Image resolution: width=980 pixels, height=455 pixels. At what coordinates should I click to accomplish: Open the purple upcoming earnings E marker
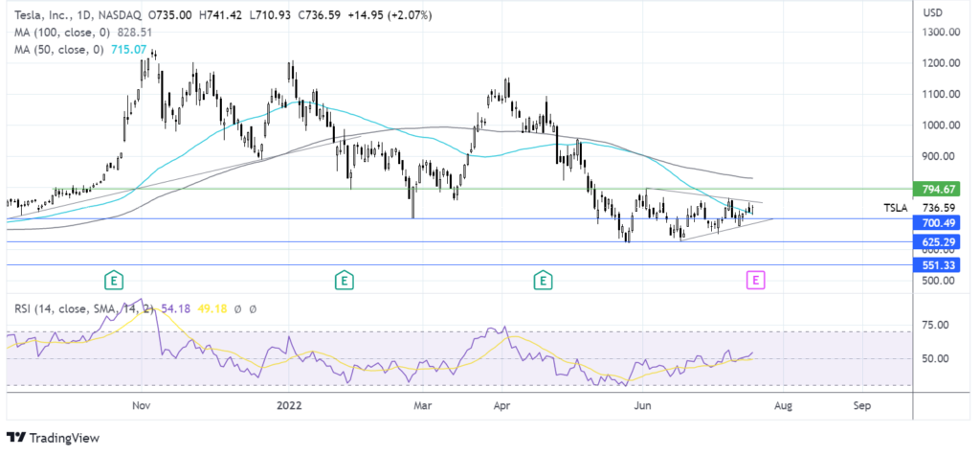756,280
